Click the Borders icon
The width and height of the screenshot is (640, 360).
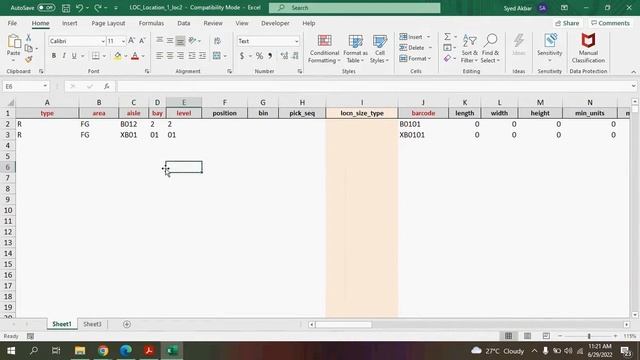click(x=96, y=56)
